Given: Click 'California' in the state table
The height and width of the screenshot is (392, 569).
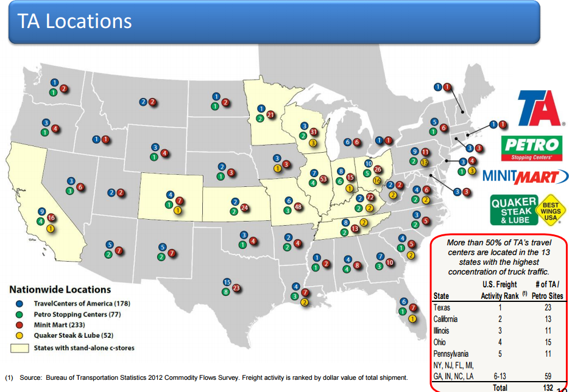Looking at the screenshot, I should (445, 319).
